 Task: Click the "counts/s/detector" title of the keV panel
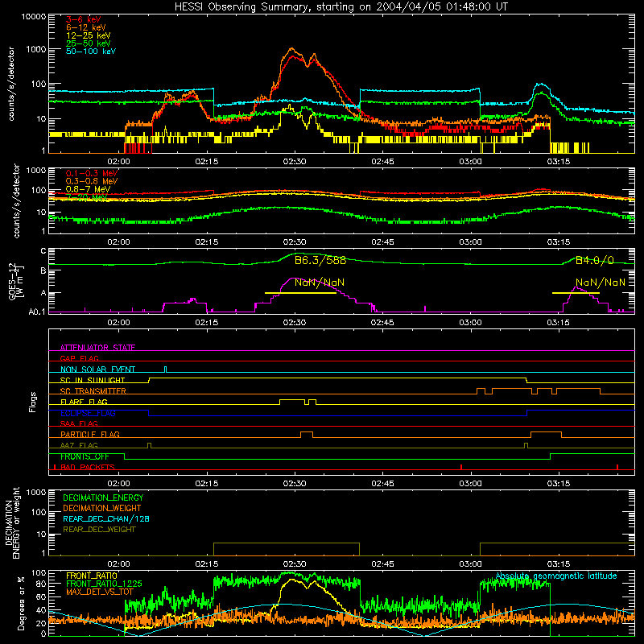click(11, 84)
